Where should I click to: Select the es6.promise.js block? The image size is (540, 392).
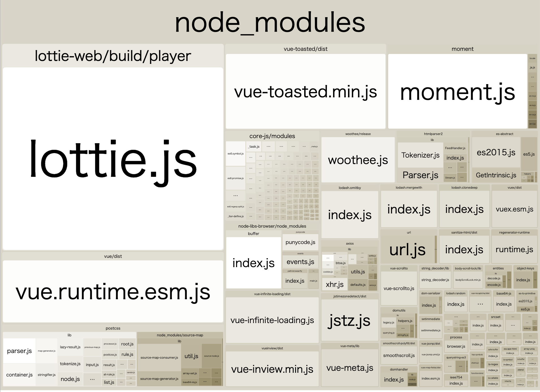pos(236,178)
